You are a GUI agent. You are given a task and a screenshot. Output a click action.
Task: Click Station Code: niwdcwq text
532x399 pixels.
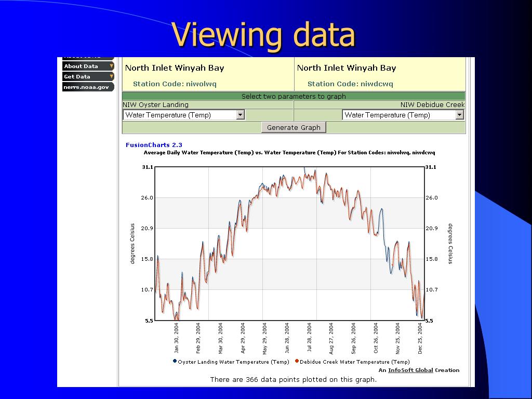click(x=350, y=84)
